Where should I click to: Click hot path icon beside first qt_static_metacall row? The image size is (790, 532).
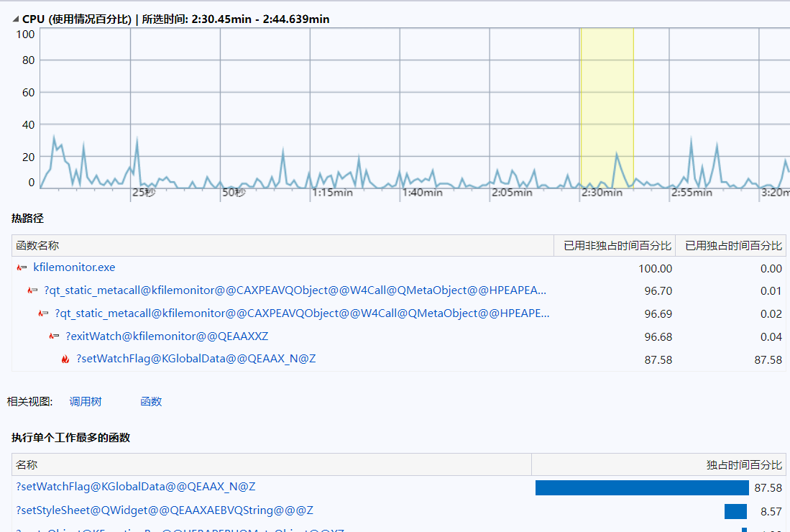(x=32, y=290)
